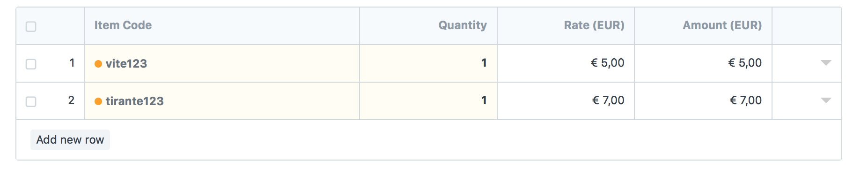Screen dimensions: 868x184
Task: Expand the tirante123 row with its dropdown arrow
Action: click(x=826, y=100)
